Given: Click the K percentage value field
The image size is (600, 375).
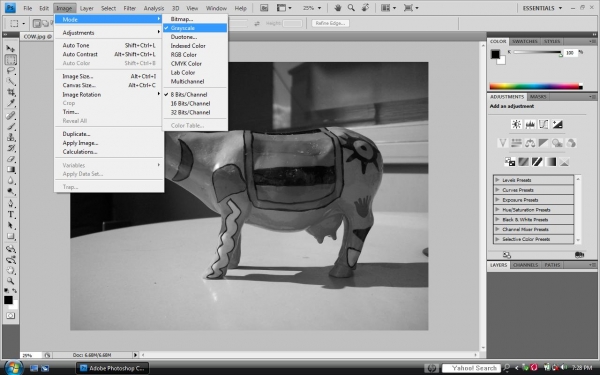Looking at the screenshot, I should pos(570,53).
